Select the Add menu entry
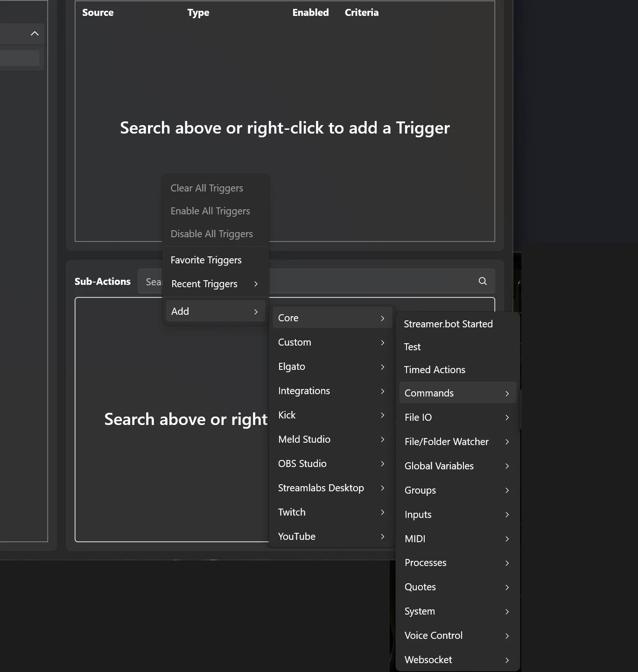Image resolution: width=638 pixels, height=672 pixels. coord(215,311)
